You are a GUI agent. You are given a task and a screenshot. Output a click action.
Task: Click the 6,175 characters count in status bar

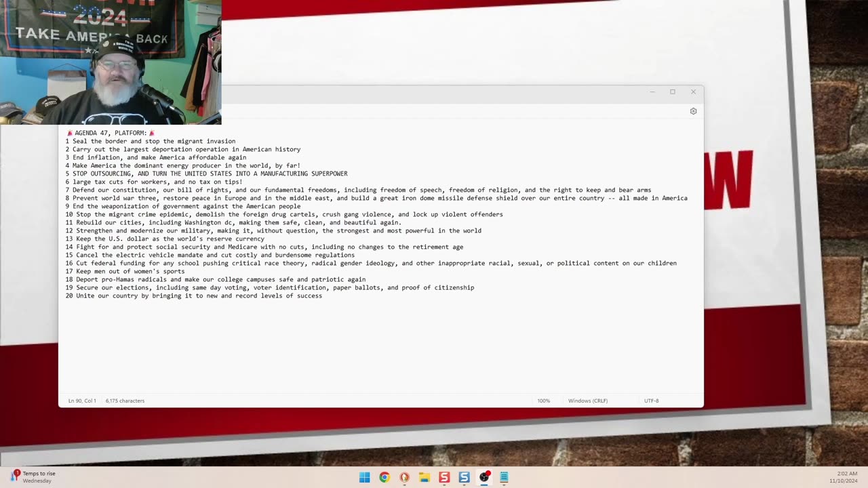pos(125,401)
